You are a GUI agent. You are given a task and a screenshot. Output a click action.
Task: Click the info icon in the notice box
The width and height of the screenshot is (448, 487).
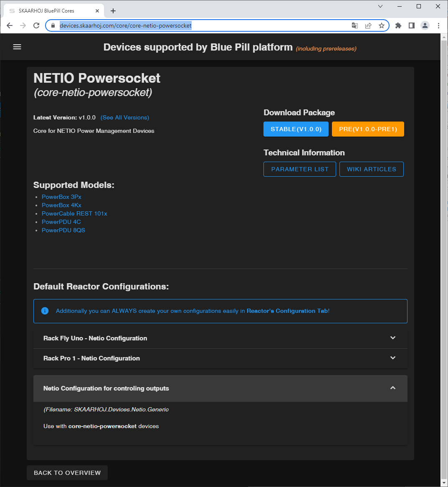pos(45,311)
